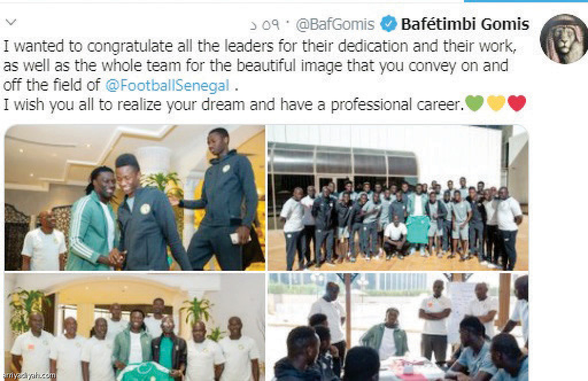Click the green heart emoji

474,103
